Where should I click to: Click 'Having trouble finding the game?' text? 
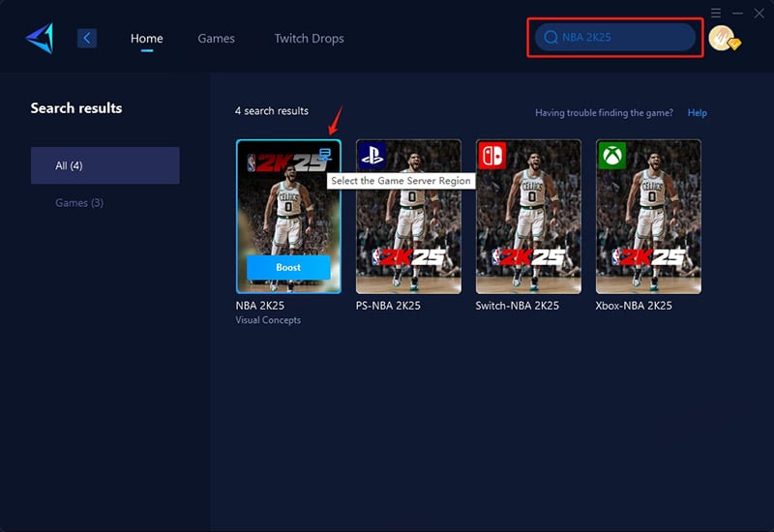coord(604,112)
